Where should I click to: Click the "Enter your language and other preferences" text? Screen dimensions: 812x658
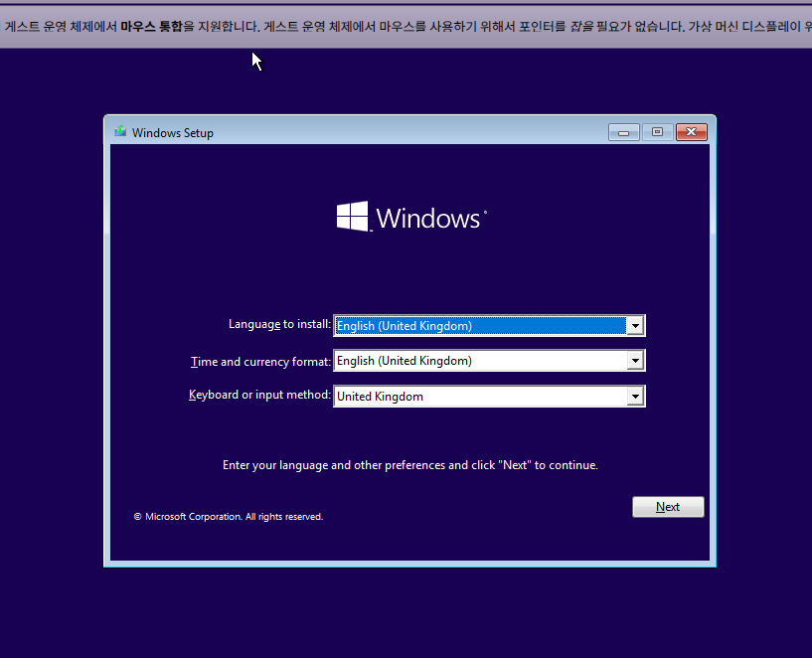pyautogui.click(x=410, y=465)
